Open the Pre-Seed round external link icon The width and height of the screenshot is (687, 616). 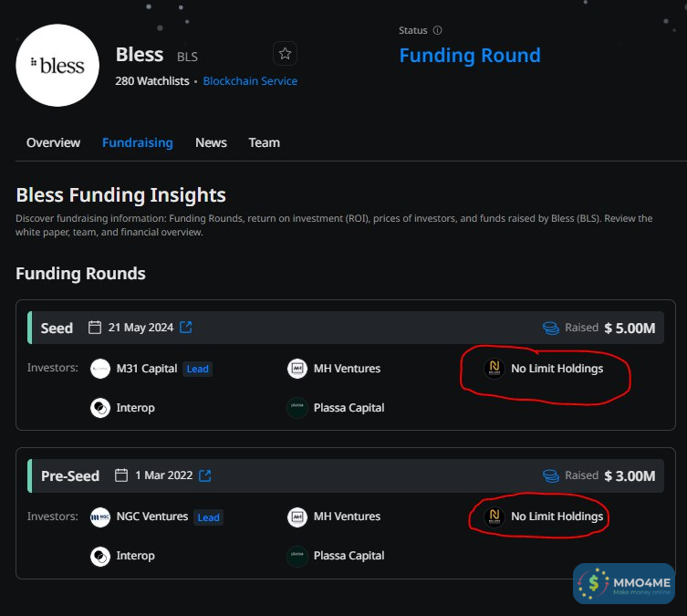pyautogui.click(x=205, y=475)
